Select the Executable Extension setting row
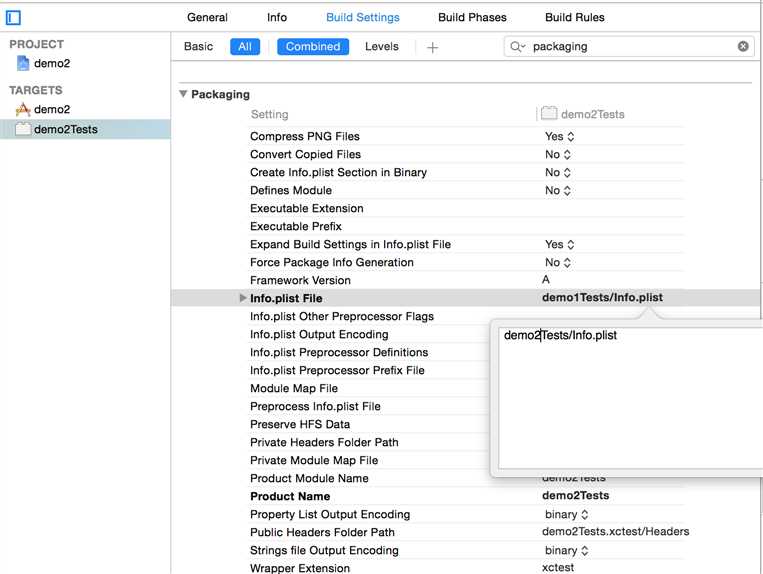 click(466, 209)
